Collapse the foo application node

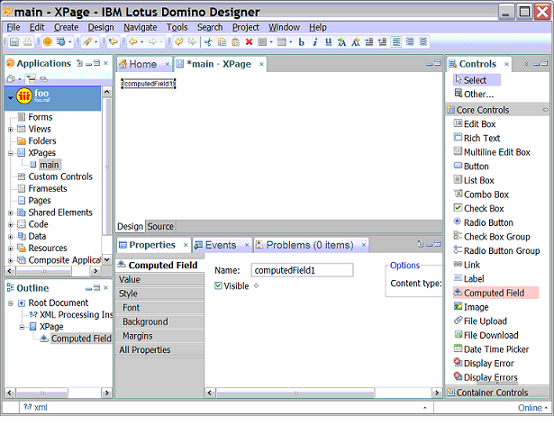tap(11, 97)
